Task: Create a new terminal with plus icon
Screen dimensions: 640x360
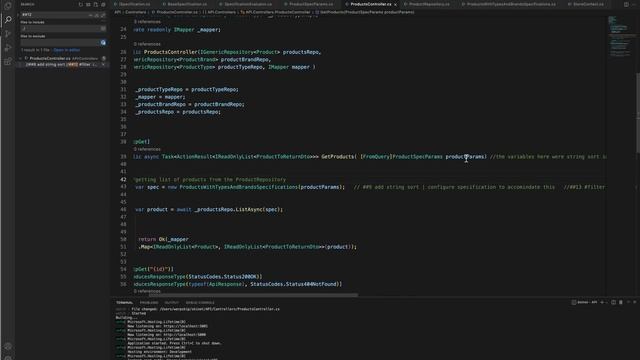Action: point(602,302)
